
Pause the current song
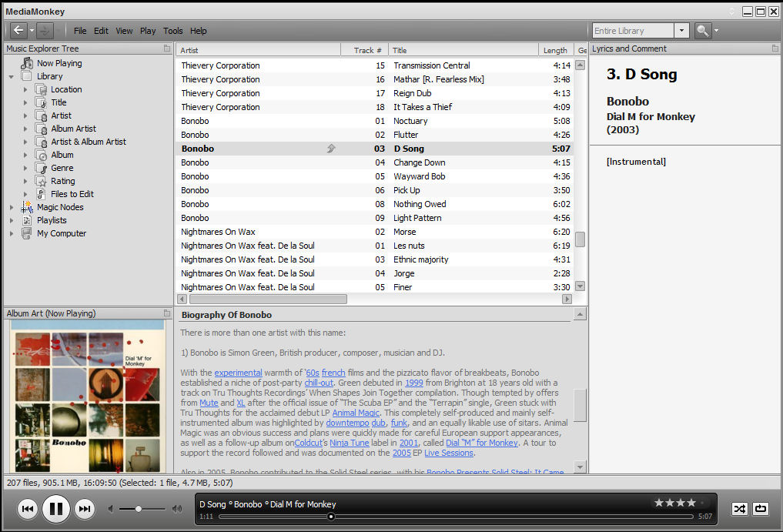click(x=56, y=508)
